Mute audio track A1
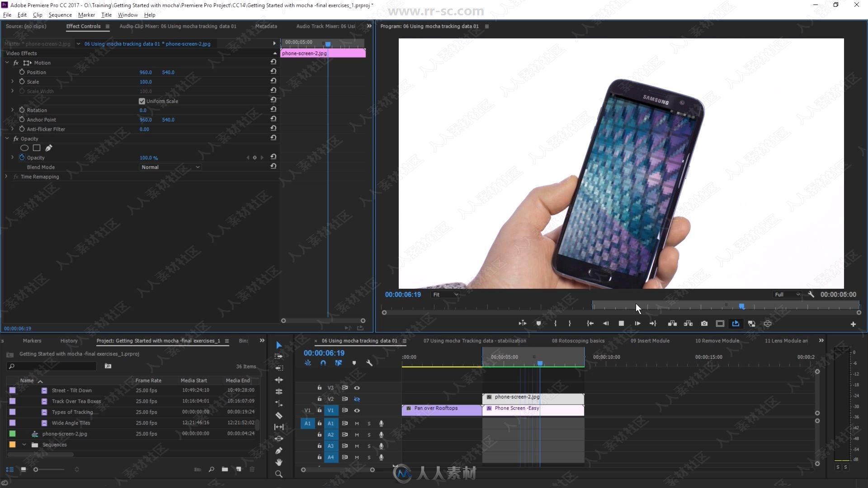868x488 pixels. pyautogui.click(x=357, y=423)
